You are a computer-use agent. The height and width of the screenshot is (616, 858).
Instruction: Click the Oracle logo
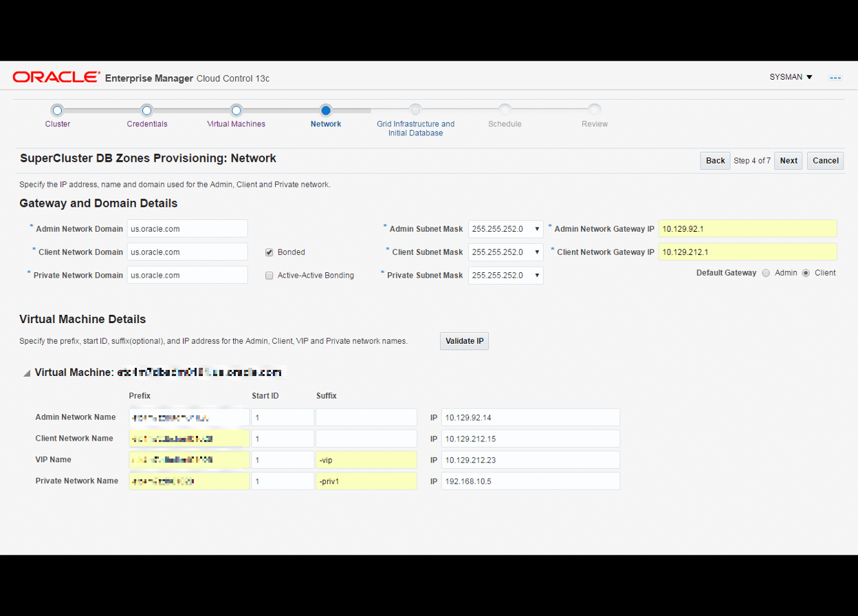pos(57,77)
